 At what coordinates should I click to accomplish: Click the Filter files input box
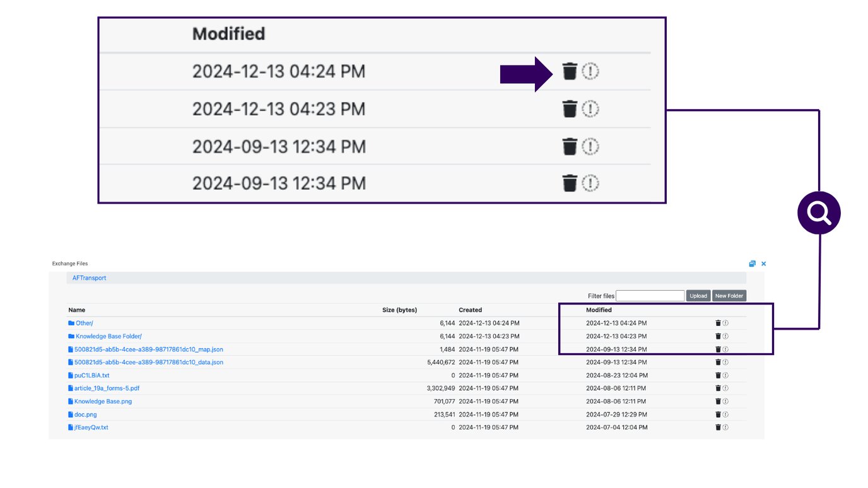click(650, 295)
